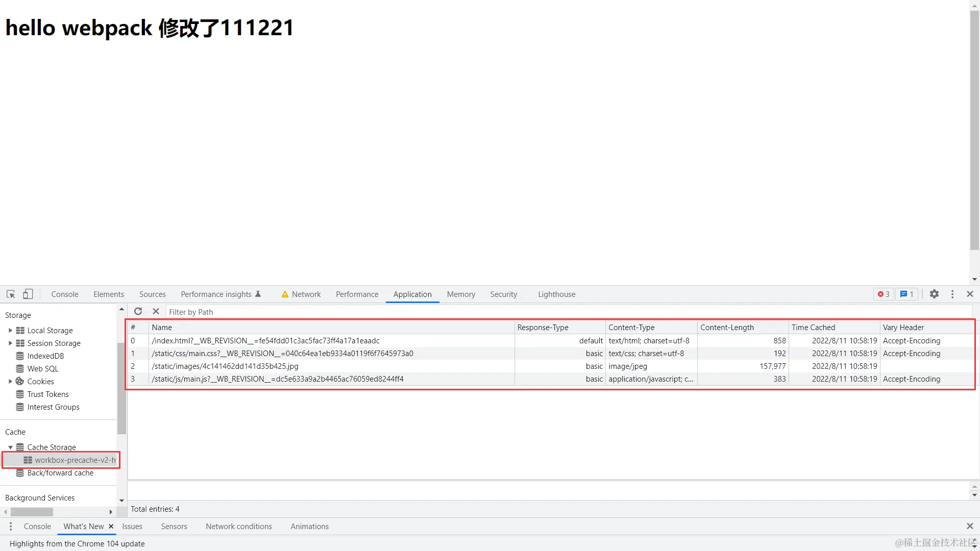Toggle the device toolbar icon
The width and height of the screenshot is (980, 551).
(28, 294)
